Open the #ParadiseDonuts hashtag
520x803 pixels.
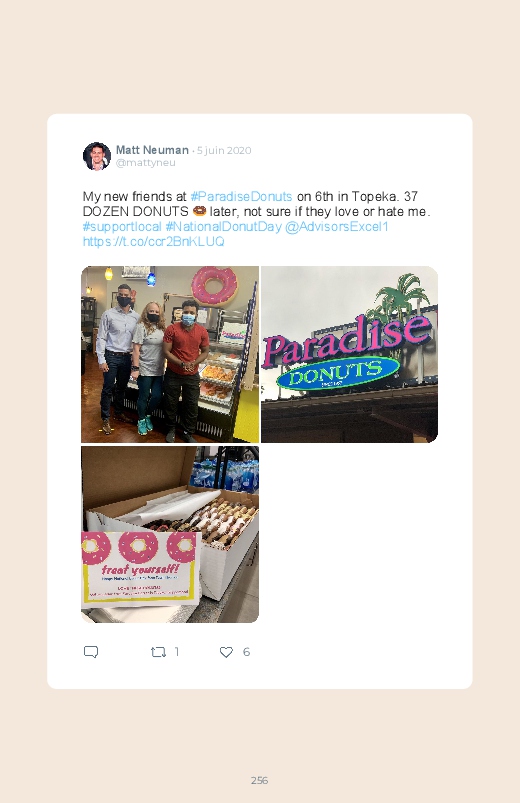click(x=241, y=197)
